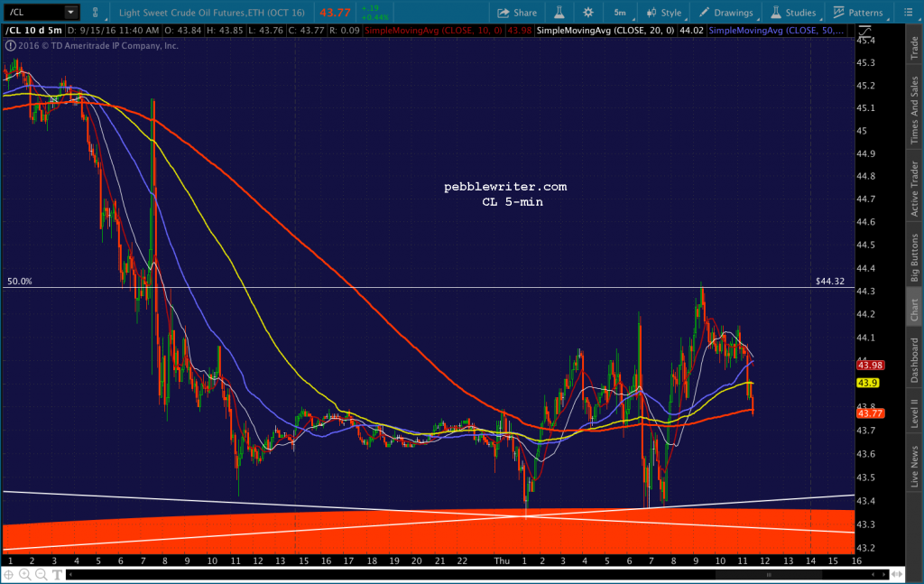Switch to the Trade side tab
Viewport: 924px width, 584px height.
pos(915,49)
